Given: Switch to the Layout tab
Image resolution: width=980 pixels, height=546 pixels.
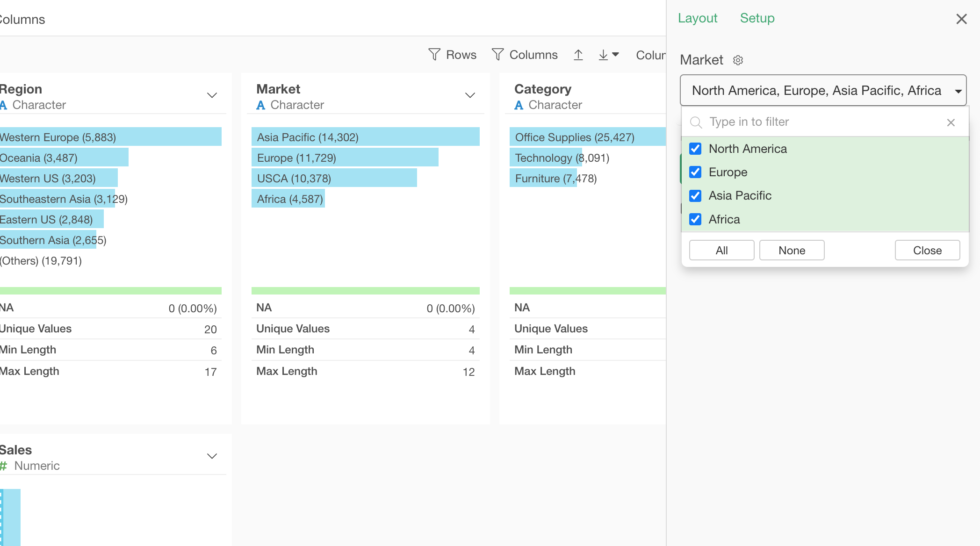Looking at the screenshot, I should [697, 18].
